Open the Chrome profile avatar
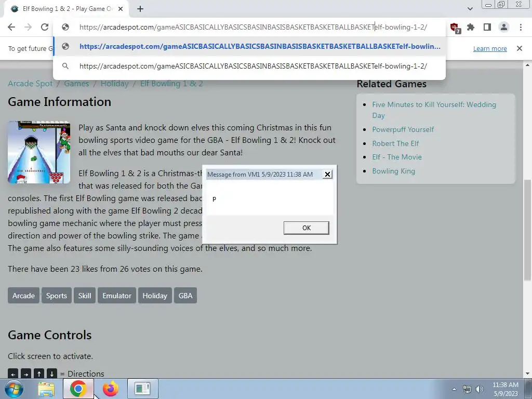 (x=504, y=27)
